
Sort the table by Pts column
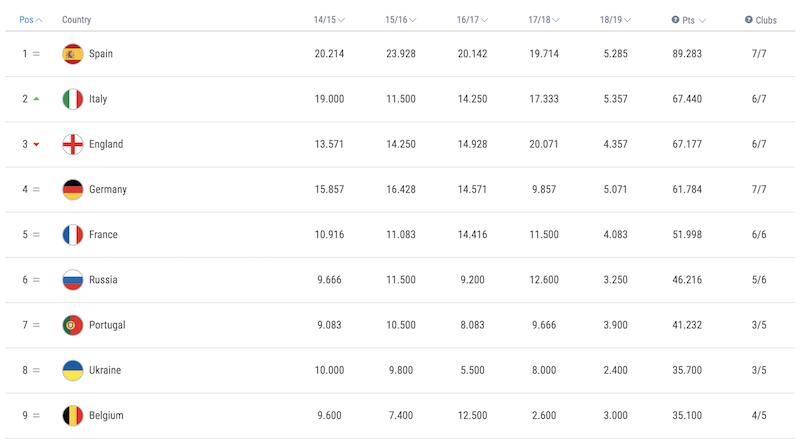click(694, 20)
